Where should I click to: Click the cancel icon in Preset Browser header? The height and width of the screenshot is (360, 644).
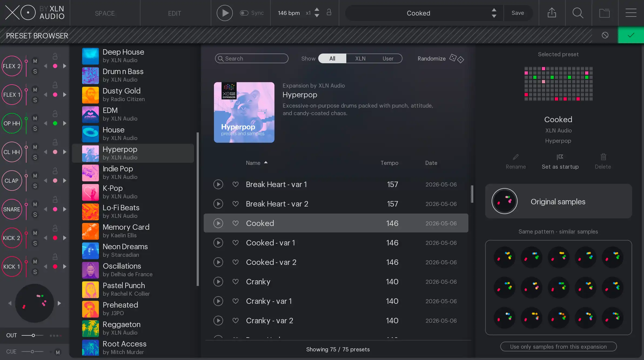pyautogui.click(x=605, y=35)
